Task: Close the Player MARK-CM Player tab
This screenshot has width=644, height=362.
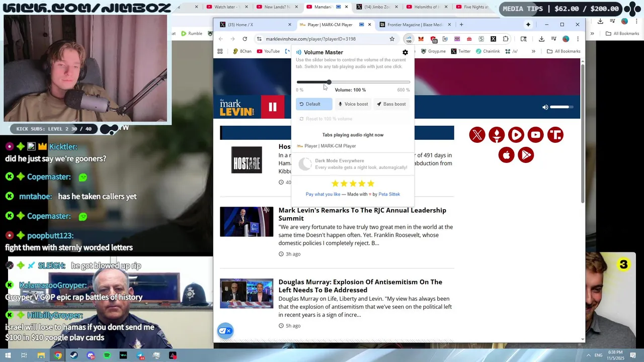Action: (369, 25)
